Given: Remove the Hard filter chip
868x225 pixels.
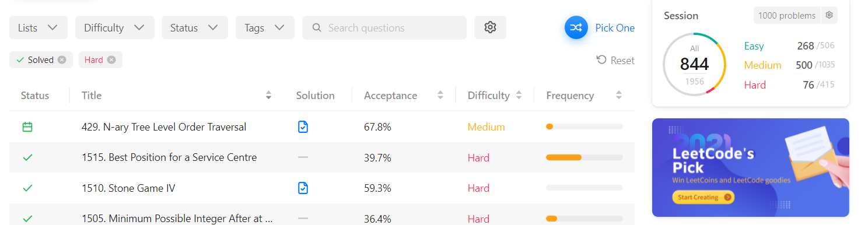Looking at the screenshot, I should 111,59.
